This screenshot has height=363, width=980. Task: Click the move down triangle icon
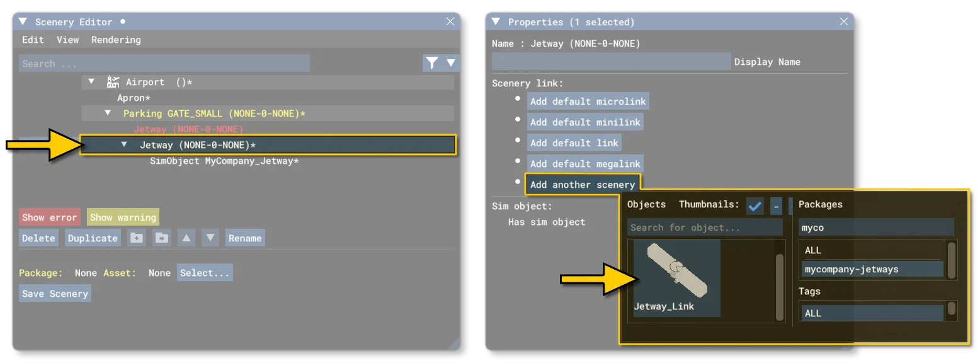[x=211, y=238]
